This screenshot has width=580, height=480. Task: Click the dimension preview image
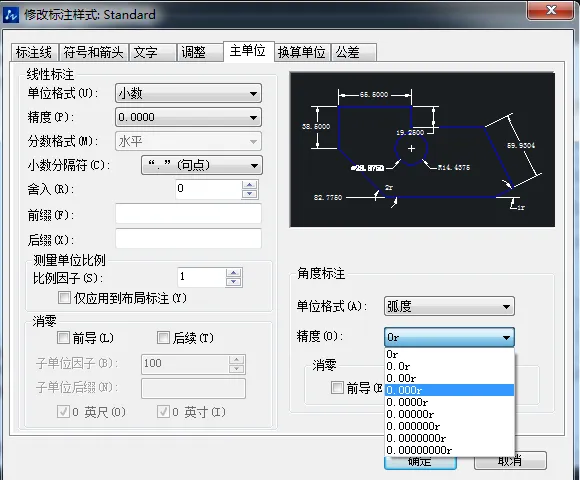pos(422,149)
